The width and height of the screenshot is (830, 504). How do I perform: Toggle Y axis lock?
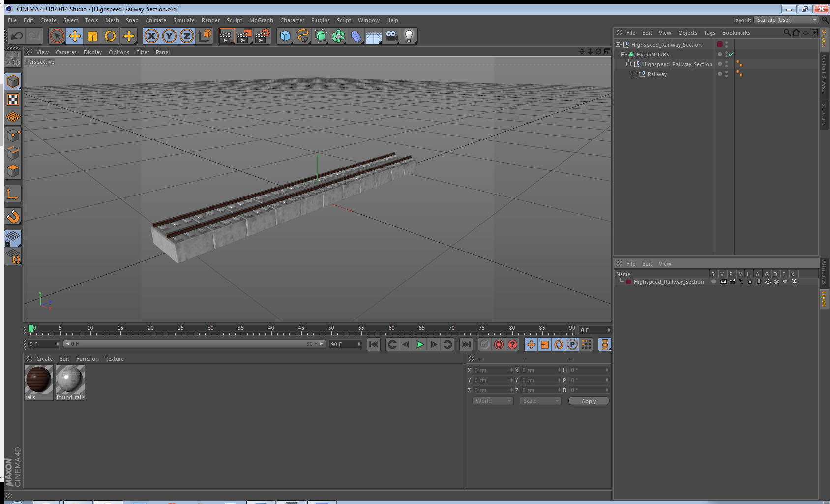169,36
